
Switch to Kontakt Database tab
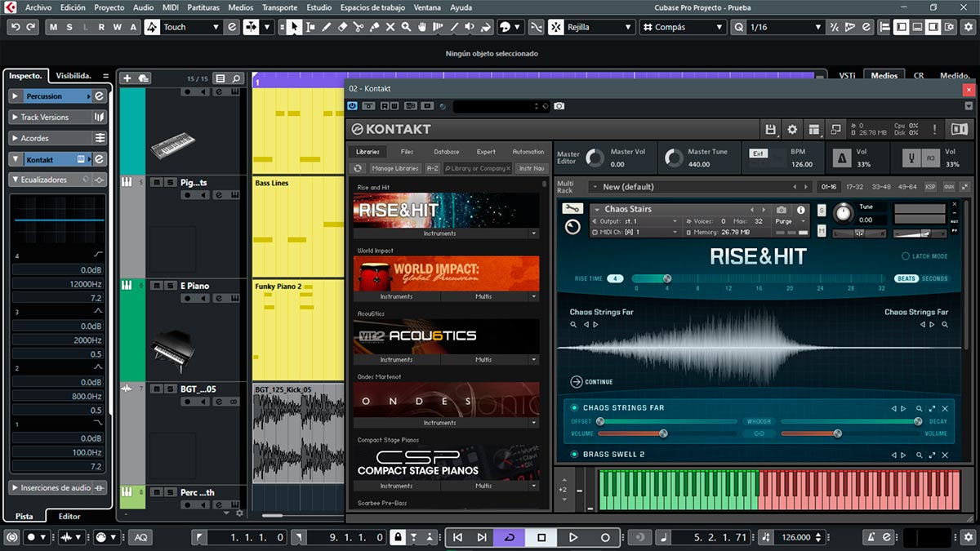point(447,152)
